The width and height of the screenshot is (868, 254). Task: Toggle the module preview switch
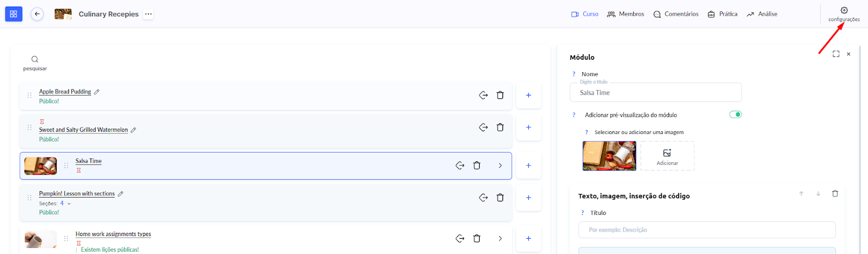click(735, 115)
